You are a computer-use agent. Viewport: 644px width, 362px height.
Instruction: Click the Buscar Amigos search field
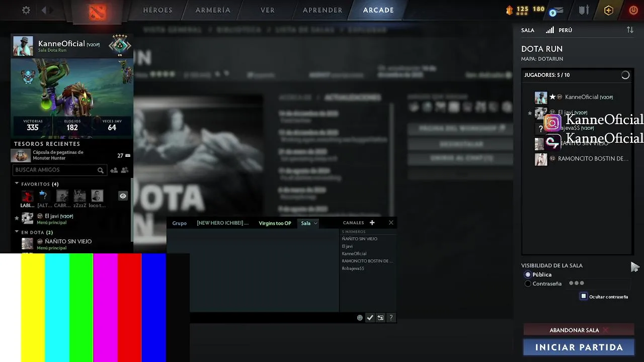click(59, 170)
